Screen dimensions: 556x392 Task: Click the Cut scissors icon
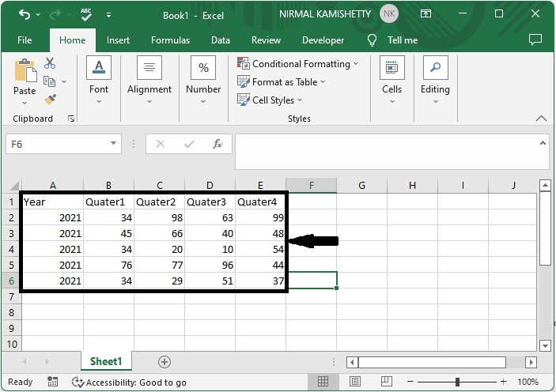(x=50, y=63)
